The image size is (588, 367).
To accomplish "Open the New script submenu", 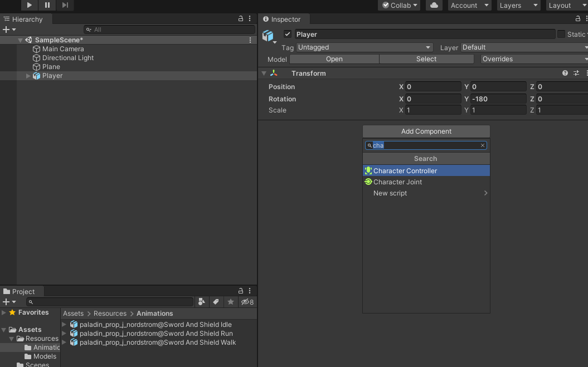I will pos(426,193).
